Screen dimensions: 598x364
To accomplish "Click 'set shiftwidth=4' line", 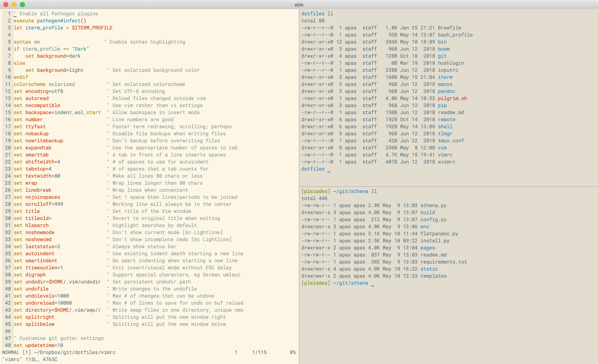I will pyautogui.click(x=37, y=162).
